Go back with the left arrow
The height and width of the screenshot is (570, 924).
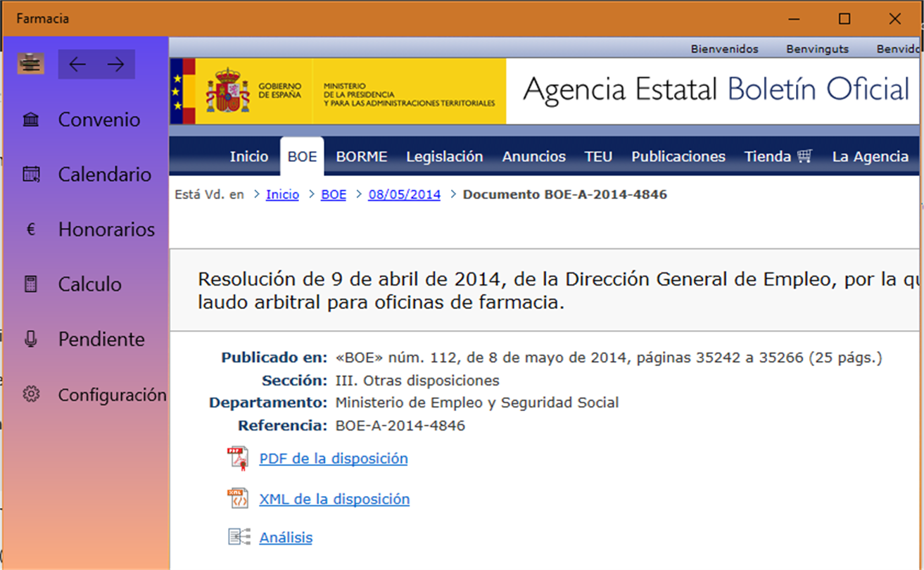[77, 65]
